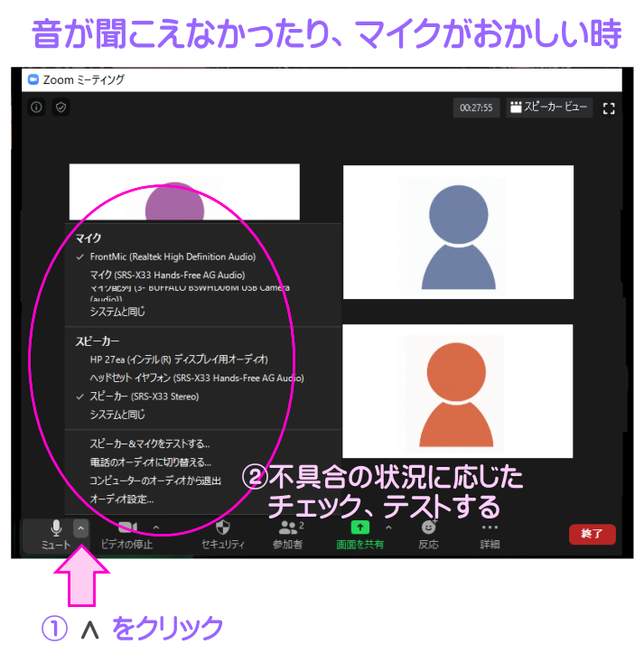Screen dimensions: 644x663
Task: Choose HP 27ea display audio speaker
Action: click(x=178, y=360)
